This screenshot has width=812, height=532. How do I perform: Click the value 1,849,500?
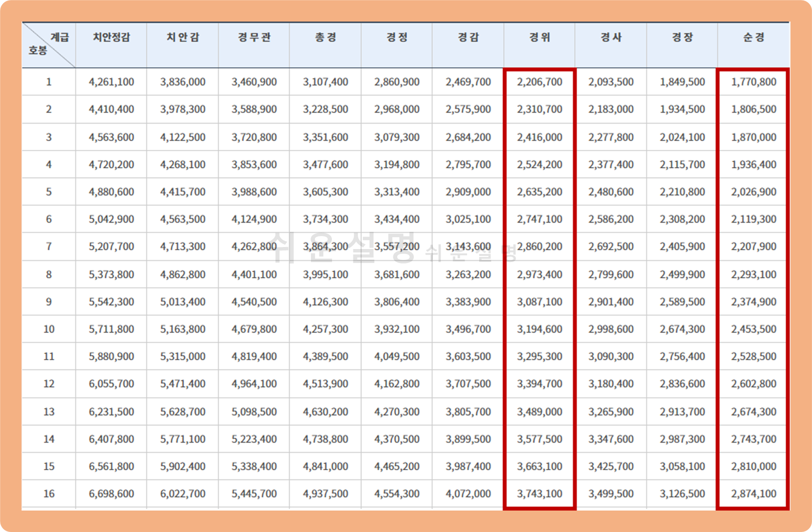[x=682, y=82]
